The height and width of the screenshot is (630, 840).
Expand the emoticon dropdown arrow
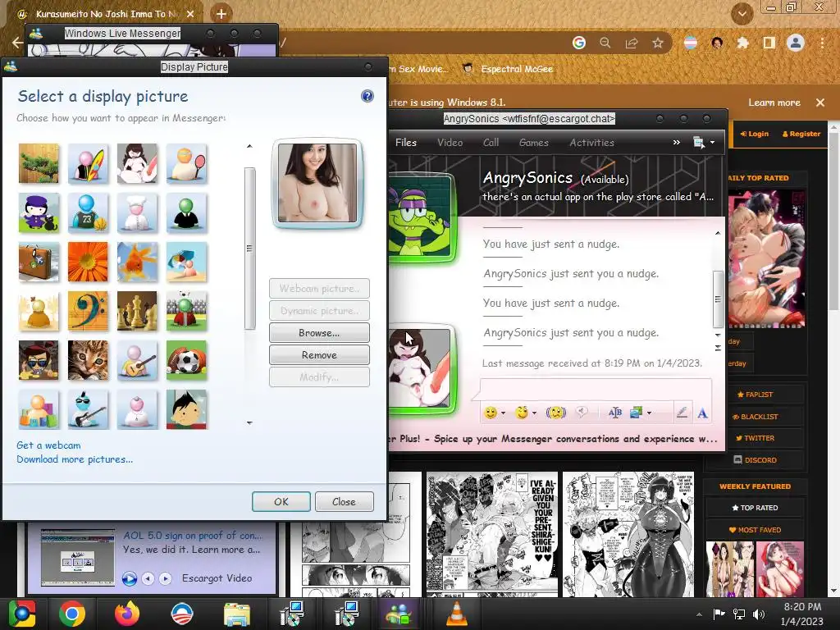click(503, 413)
